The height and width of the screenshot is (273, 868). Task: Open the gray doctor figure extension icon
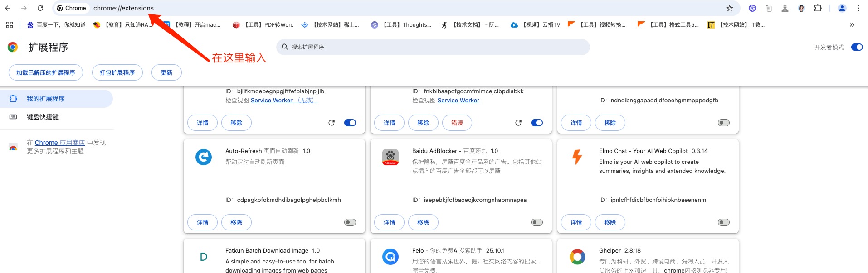(x=785, y=8)
